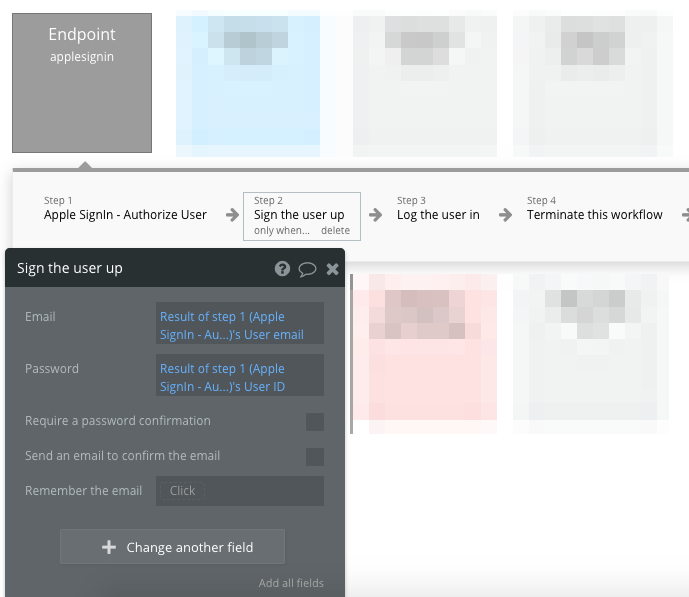Open help for Sign the user up
This screenshot has height=597, width=689.
282,268
